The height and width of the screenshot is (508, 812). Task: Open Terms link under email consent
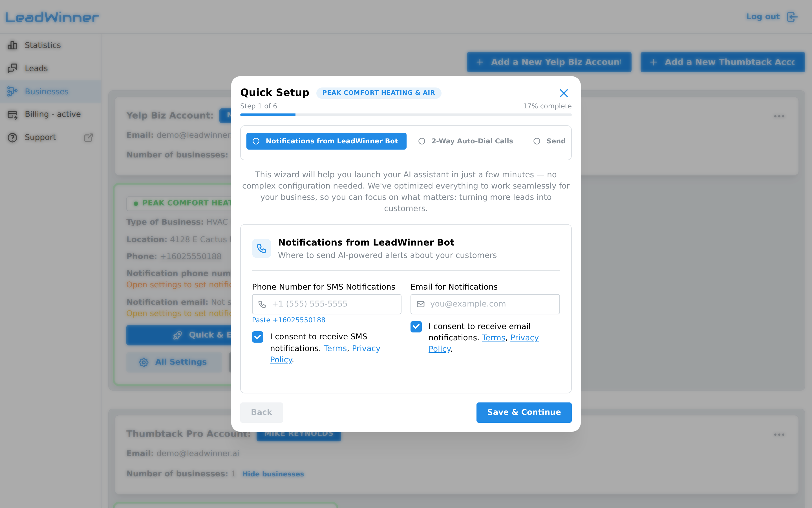[494, 338]
